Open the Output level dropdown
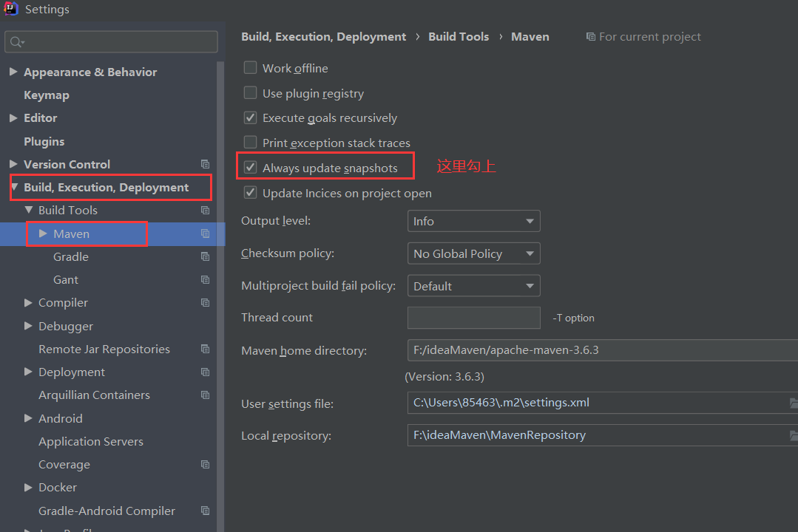 pyautogui.click(x=474, y=221)
